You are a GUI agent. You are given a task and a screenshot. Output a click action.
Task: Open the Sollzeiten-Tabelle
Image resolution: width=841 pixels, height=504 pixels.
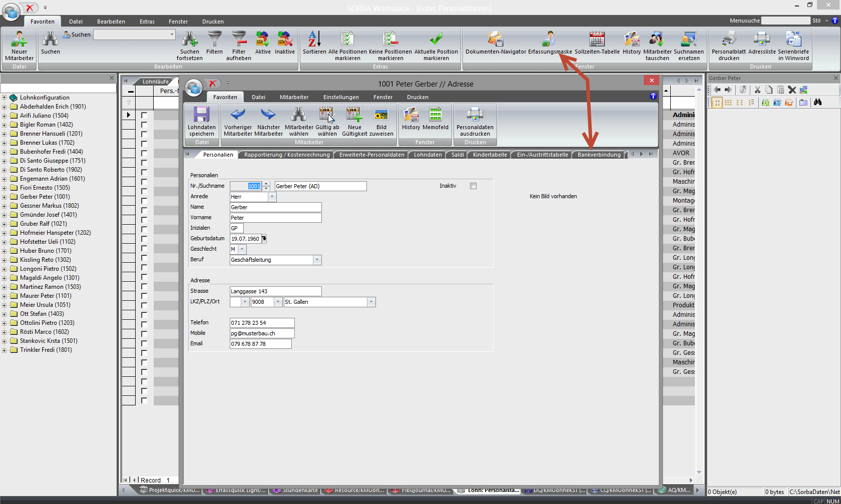(x=597, y=43)
